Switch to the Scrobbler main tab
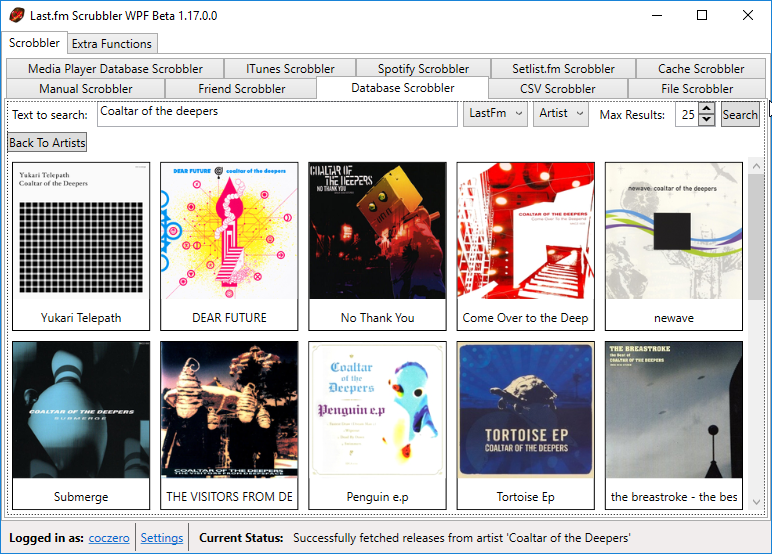The width and height of the screenshot is (772, 554). (34, 43)
